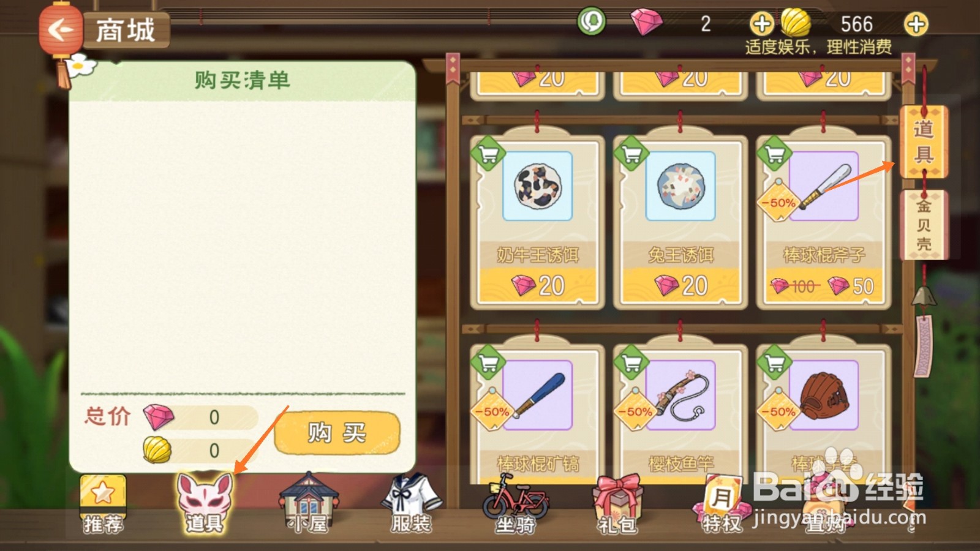980x551 pixels.
Task: Open the 服装 clothing category
Action: click(x=411, y=503)
